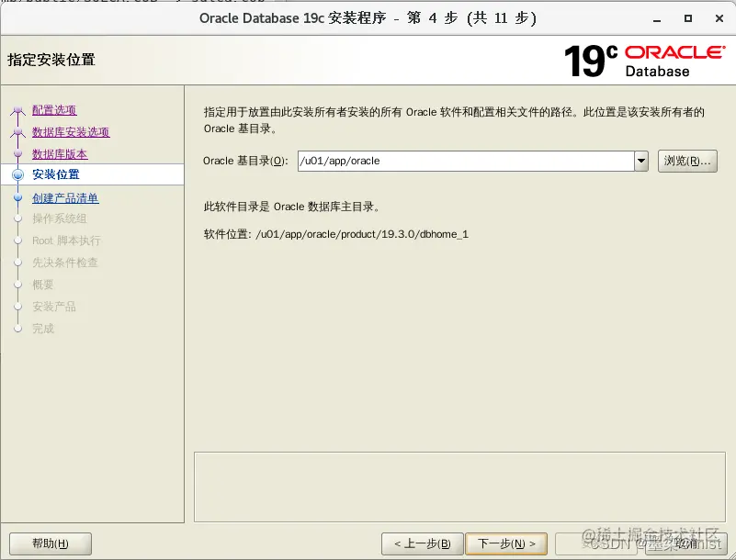Click the 取消 cancel button
The width and height of the screenshot is (736, 560).
tap(686, 543)
